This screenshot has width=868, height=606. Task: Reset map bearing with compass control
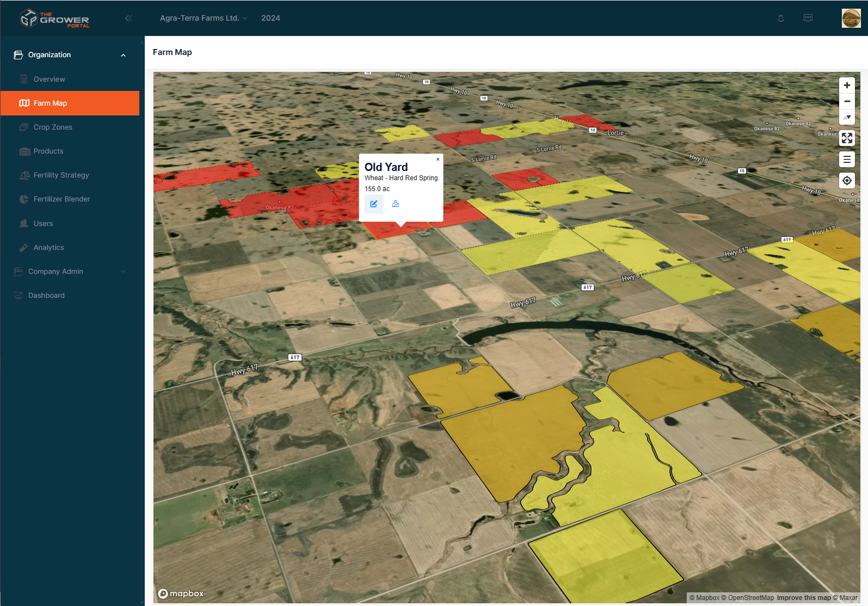point(847,117)
